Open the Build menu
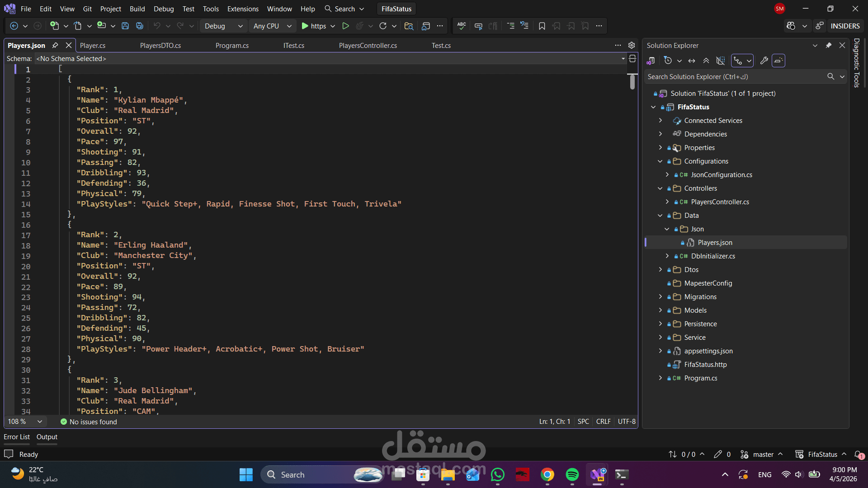 tap(137, 9)
